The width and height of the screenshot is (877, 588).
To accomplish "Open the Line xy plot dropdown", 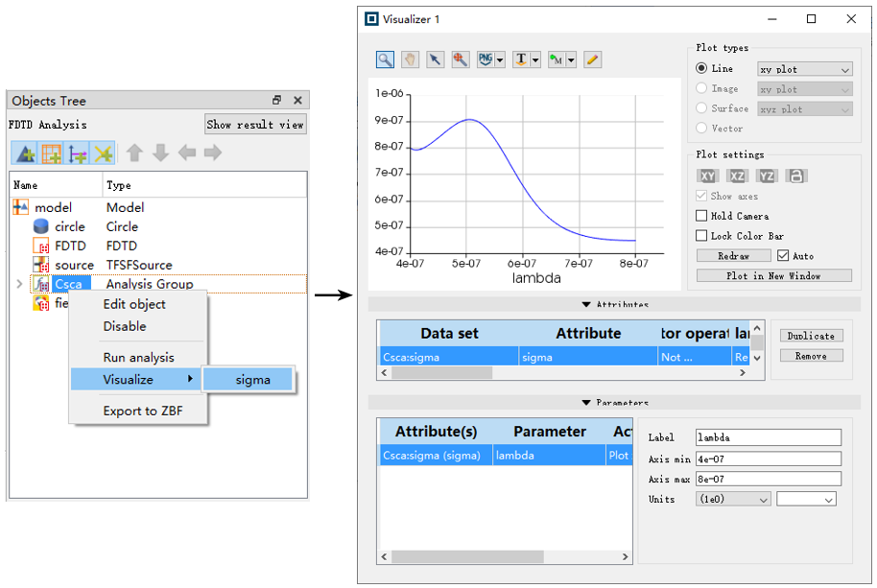I will point(804,69).
